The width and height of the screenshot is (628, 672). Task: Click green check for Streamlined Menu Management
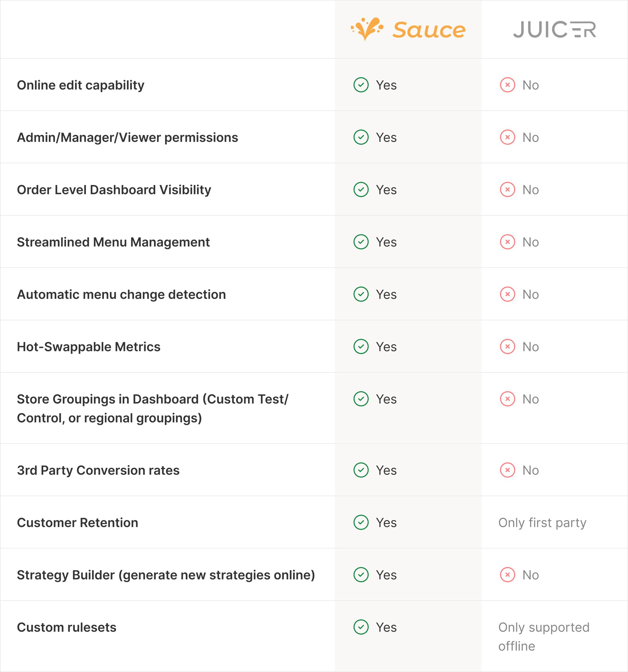[x=361, y=242]
